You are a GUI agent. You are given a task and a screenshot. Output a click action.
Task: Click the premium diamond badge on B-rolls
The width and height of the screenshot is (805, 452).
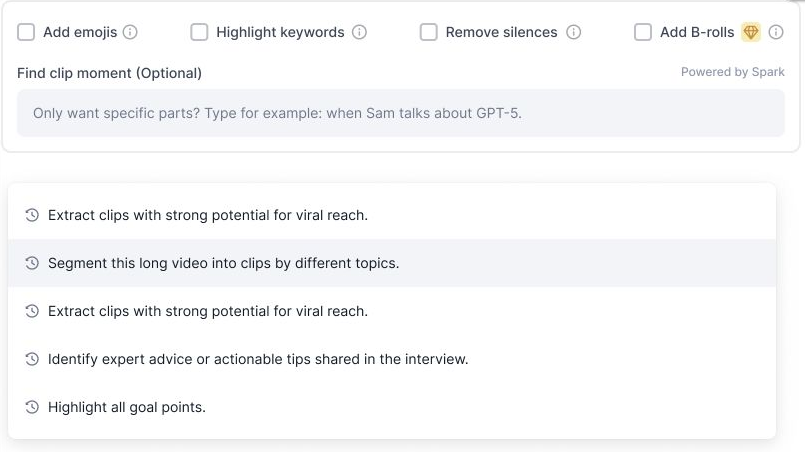(x=751, y=32)
